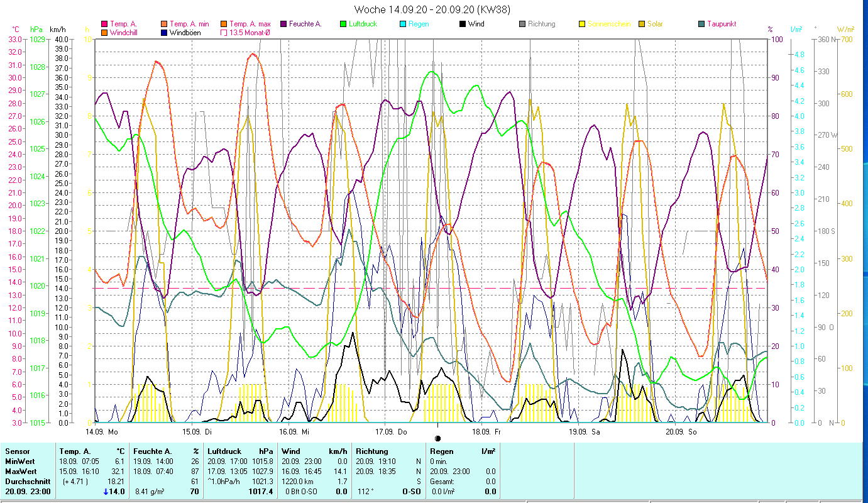Click the 'Durchschnitt' row label
The height and width of the screenshot is (503, 868).
click(26, 481)
